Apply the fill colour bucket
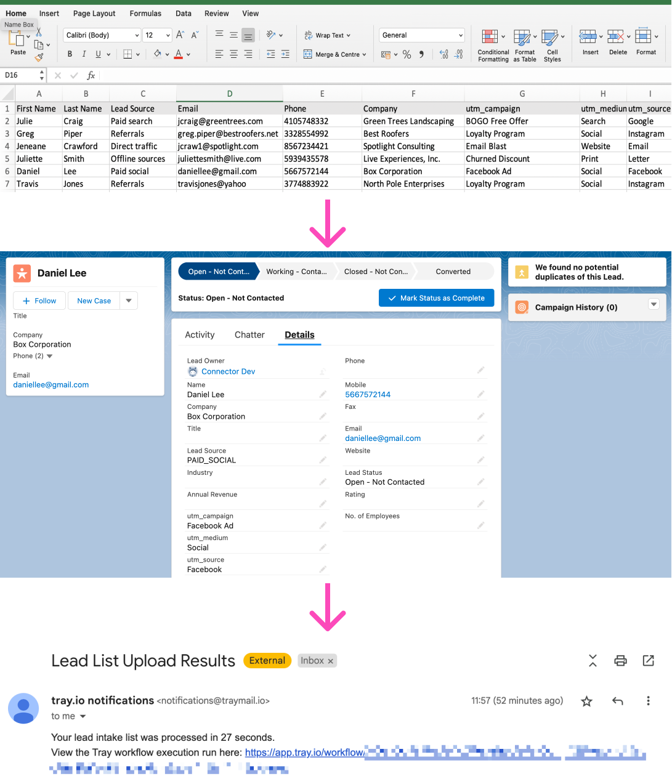The width and height of the screenshot is (672, 784). point(158,54)
